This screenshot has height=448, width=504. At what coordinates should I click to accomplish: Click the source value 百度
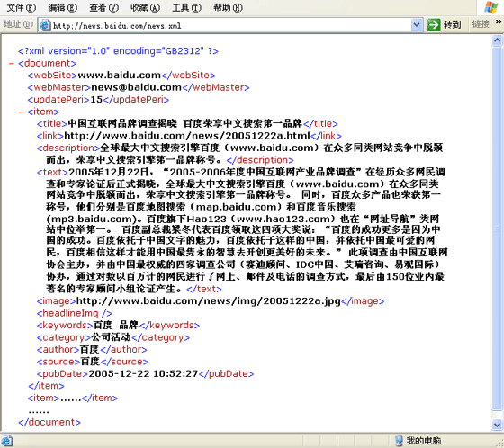tap(90, 362)
